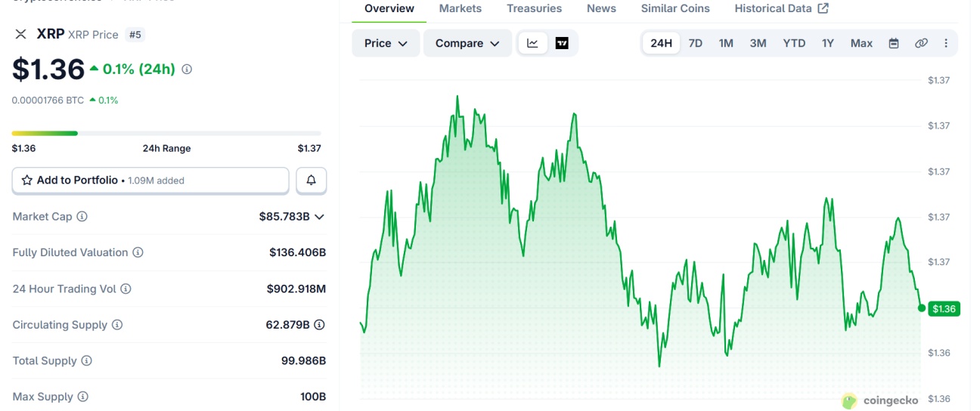
Task: Open Fully Diluted Valuation info icon
Action: click(138, 252)
